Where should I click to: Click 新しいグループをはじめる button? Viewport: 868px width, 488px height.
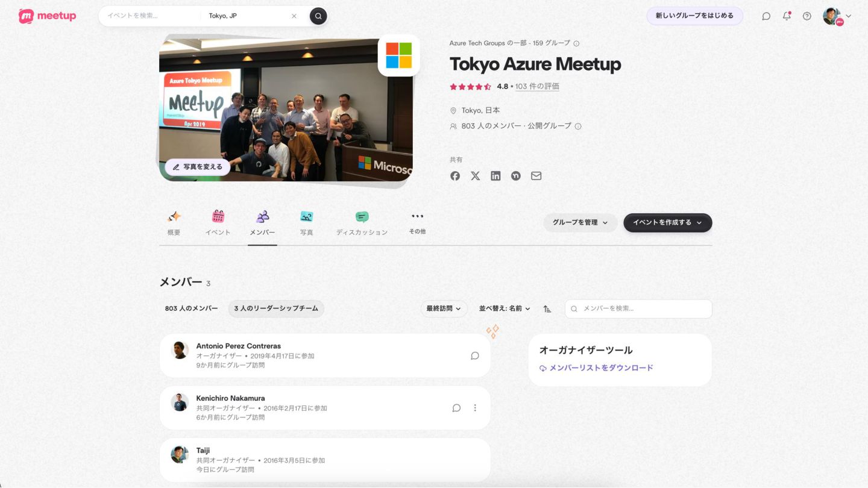point(694,16)
